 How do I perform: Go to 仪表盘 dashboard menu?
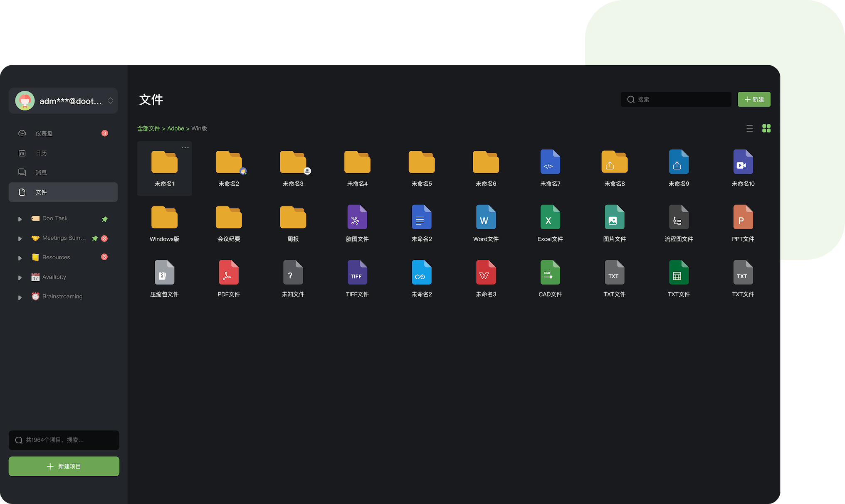pos(44,133)
